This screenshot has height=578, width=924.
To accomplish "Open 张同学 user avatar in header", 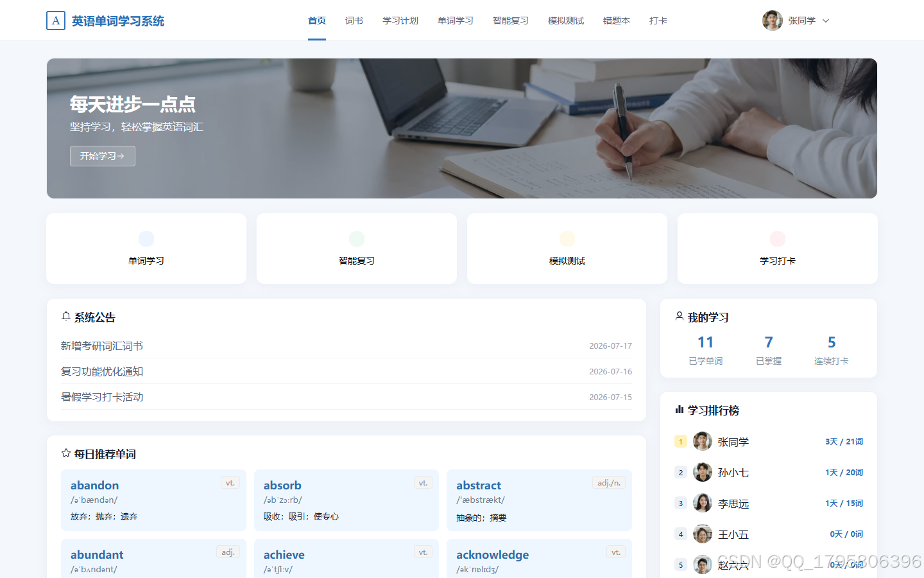I will pos(773,21).
